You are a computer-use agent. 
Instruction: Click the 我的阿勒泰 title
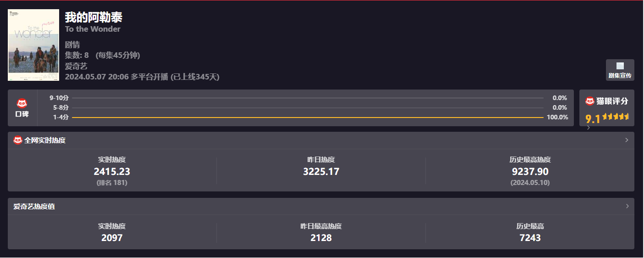point(94,17)
